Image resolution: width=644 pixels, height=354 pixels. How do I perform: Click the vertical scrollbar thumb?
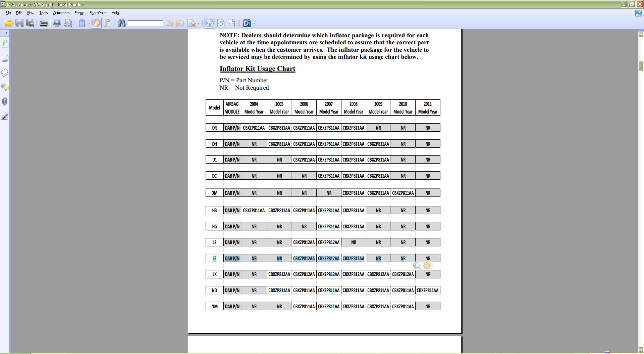click(x=641, y=66)
